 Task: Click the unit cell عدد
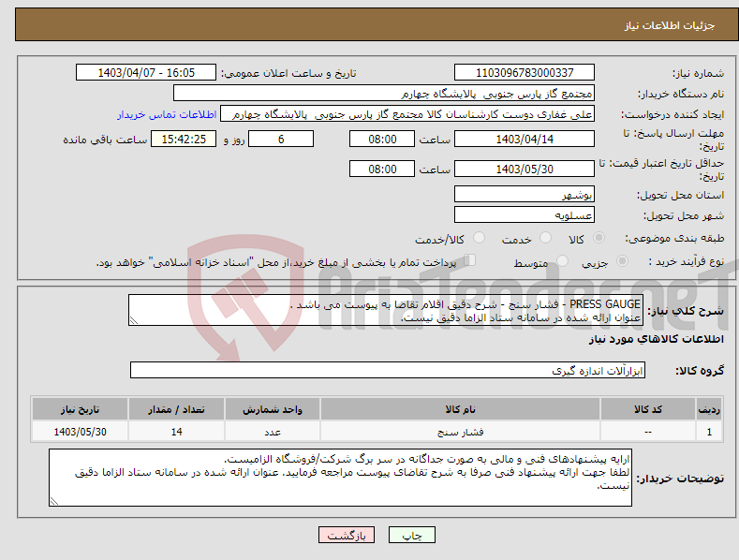(x=273, y=432)
